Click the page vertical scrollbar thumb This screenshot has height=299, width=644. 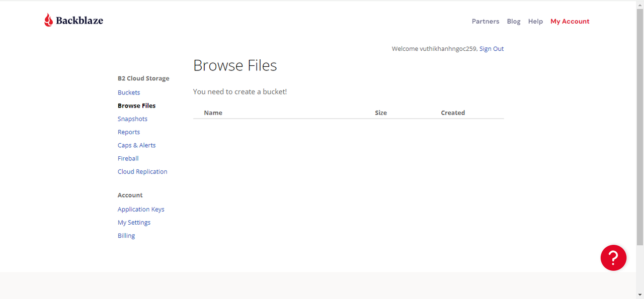click(640, 127)
